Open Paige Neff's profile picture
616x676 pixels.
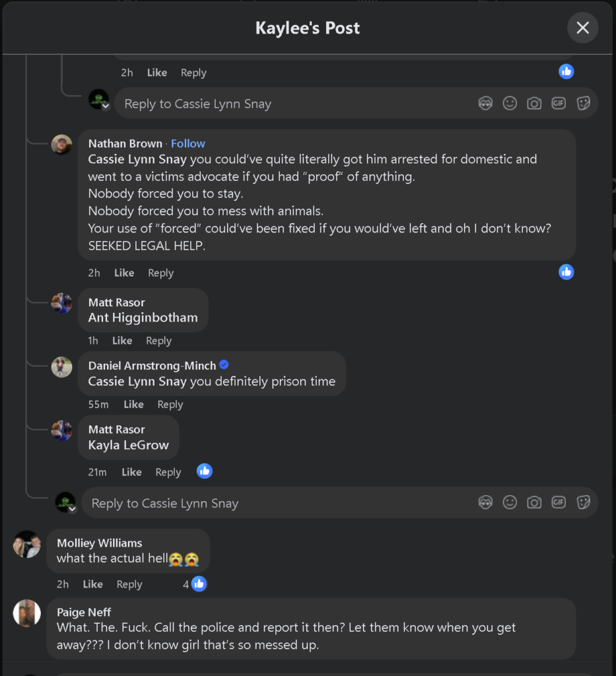27,613
